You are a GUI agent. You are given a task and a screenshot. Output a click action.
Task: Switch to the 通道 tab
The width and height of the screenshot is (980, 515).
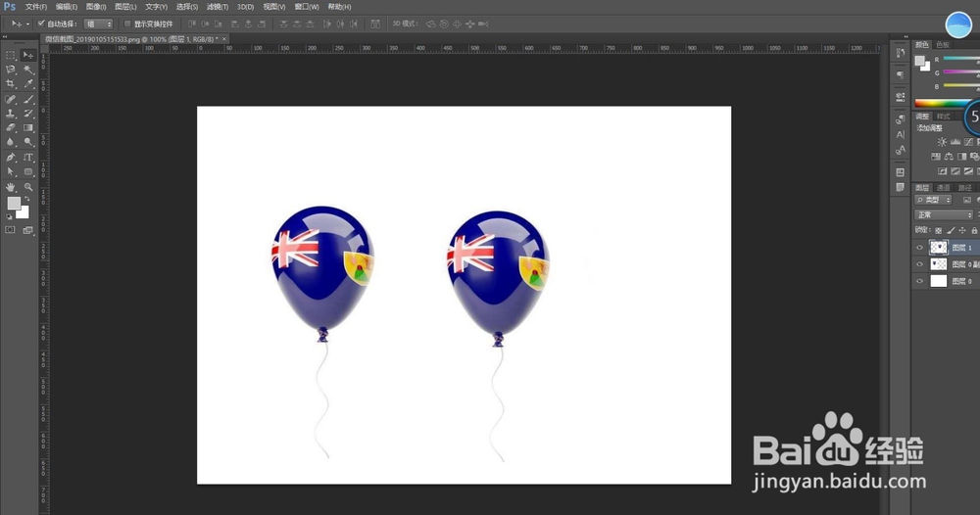(x=943, y=187)
